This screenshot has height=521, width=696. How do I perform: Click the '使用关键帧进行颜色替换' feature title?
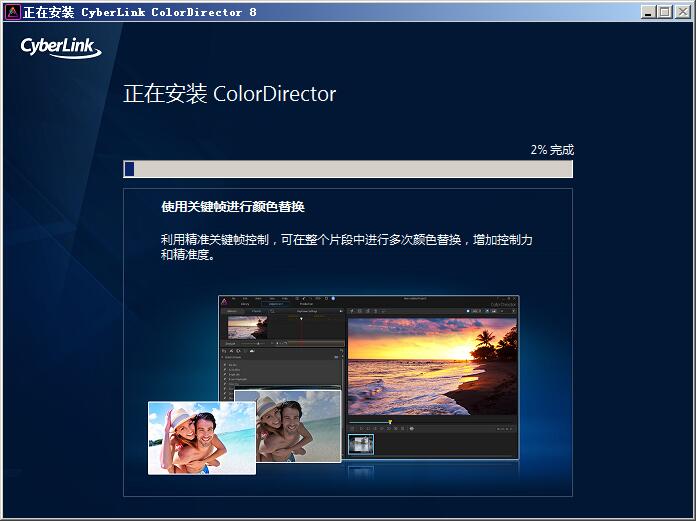click(233, 207)
